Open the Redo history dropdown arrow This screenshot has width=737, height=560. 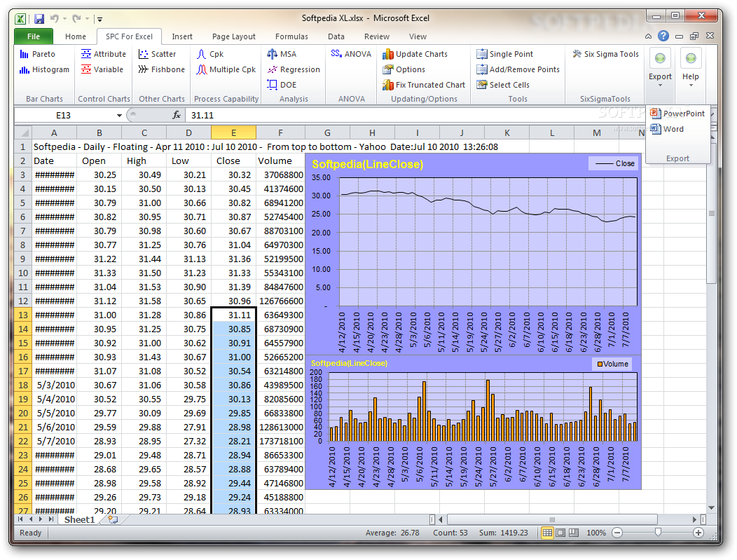click(88, 19)
